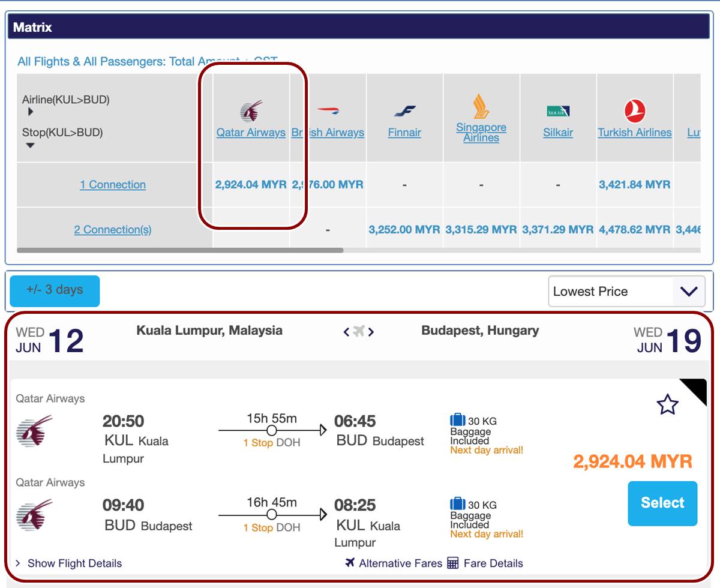
Task: Click the 16h 45m duration text
Action: [272, 502]
